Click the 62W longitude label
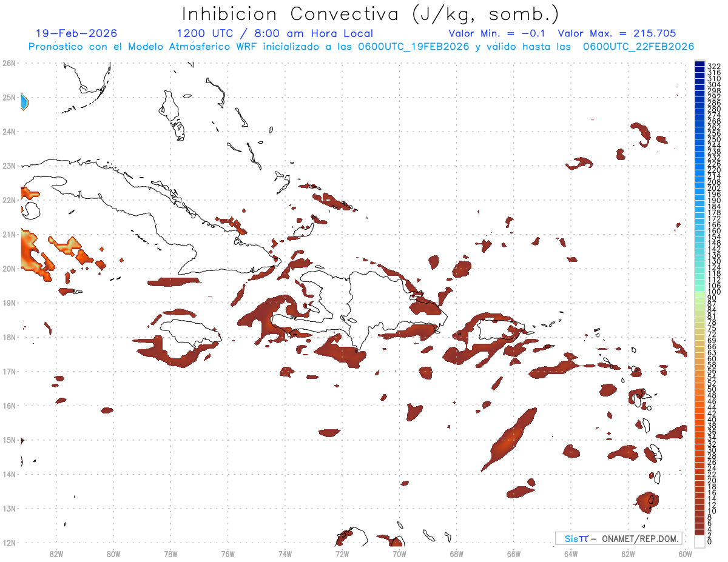This screenshot has width=728, height=562. (628, 554)
